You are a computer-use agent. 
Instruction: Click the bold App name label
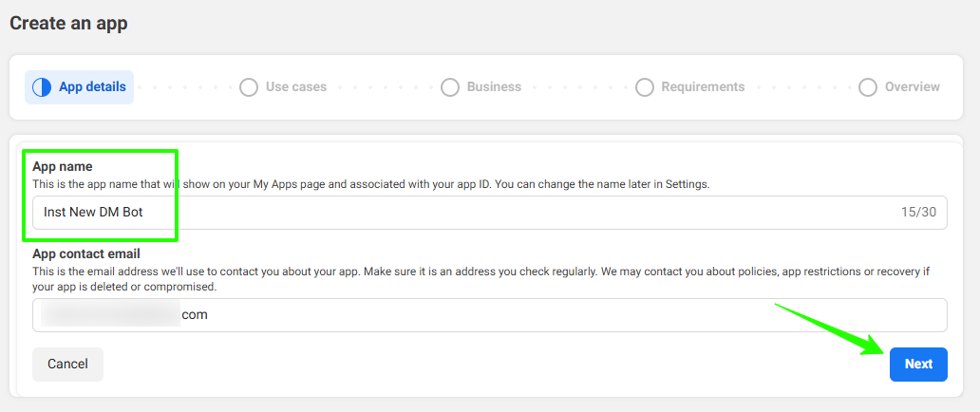pos(62,167)
